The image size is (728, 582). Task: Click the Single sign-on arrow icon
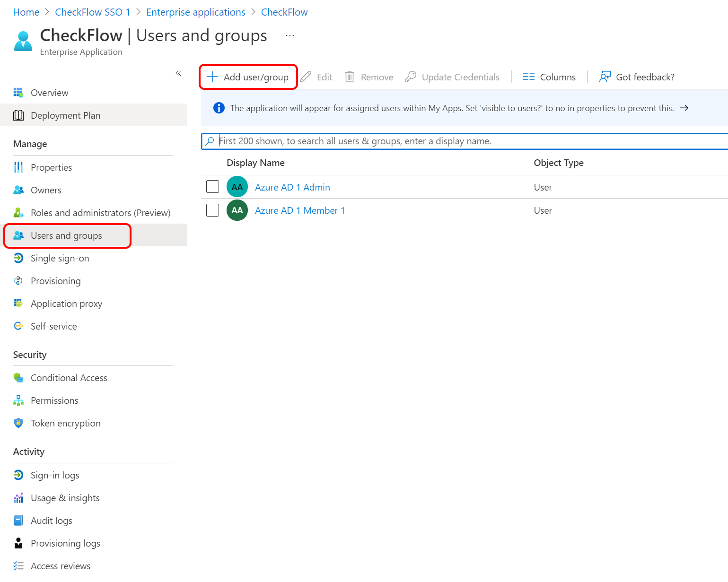point(18,258)
